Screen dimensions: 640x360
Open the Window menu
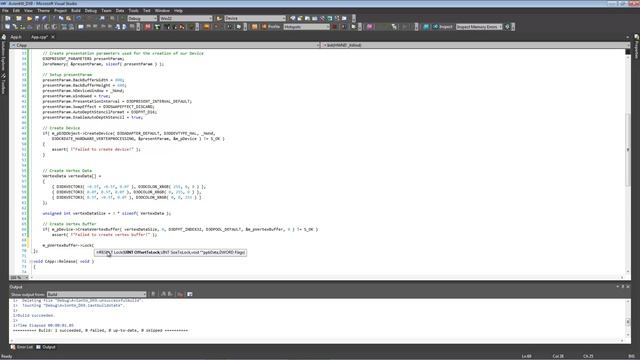click(x=162, y=11)
